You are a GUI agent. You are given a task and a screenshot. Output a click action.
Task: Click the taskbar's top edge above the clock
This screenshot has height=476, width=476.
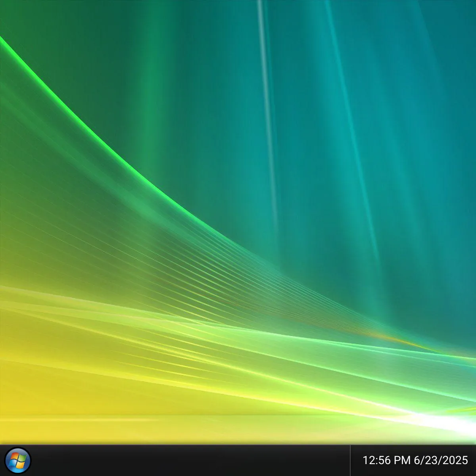click(413, 445)
